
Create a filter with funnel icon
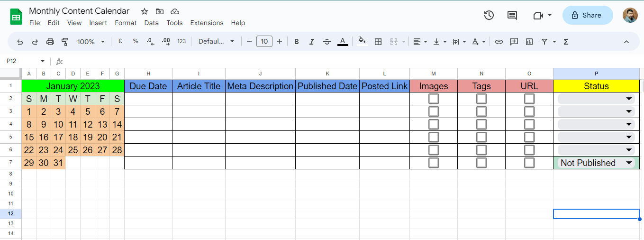(544, 42)
